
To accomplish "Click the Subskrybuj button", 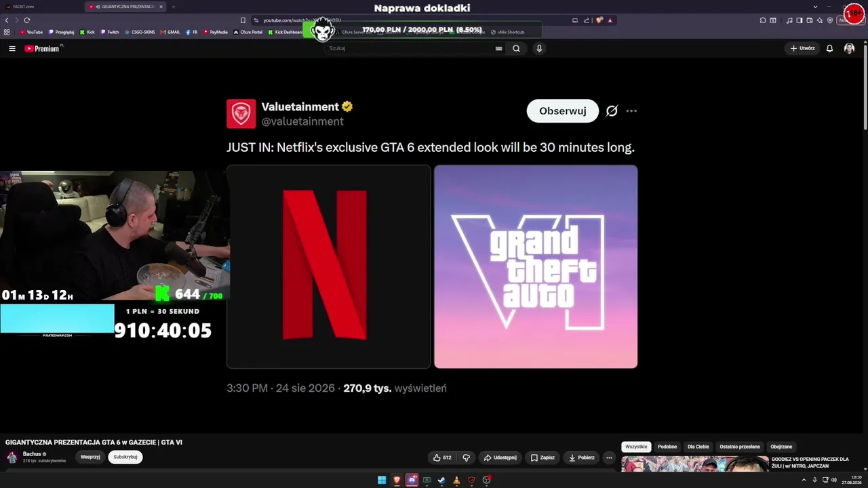I will point(125,457).
